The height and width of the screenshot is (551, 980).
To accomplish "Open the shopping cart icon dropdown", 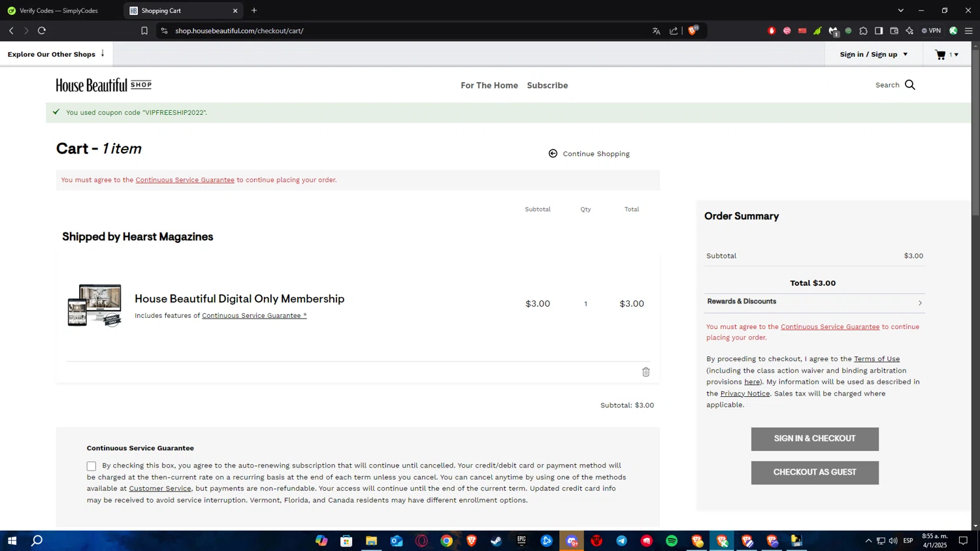I will click(946, 55).
